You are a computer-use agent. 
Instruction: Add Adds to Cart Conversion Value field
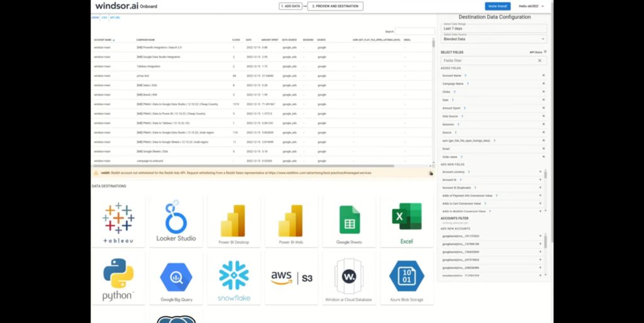click(x=540, y=204)
